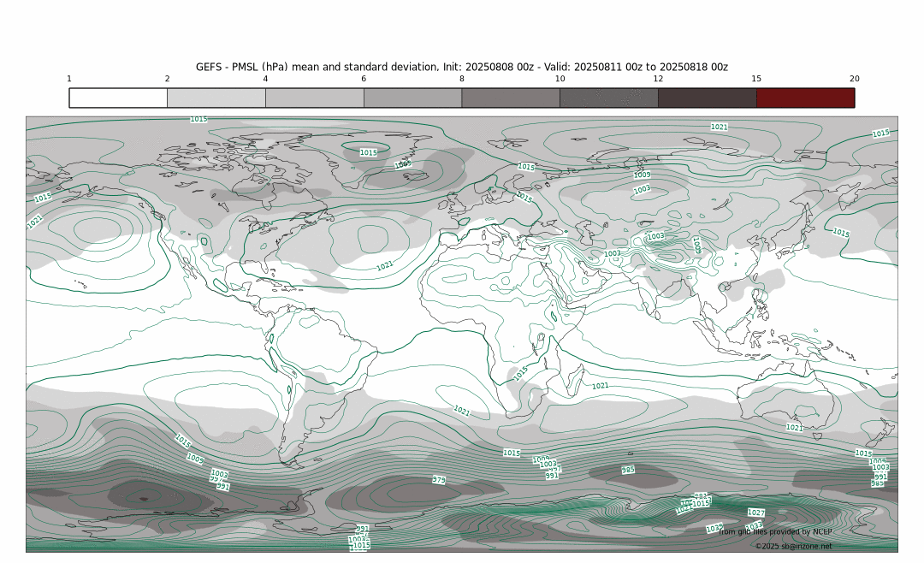The width and height of the screenshot is (924, 563).
Task: Click the white 1–2 colorbar segment
Action: (x=118, y=98)
